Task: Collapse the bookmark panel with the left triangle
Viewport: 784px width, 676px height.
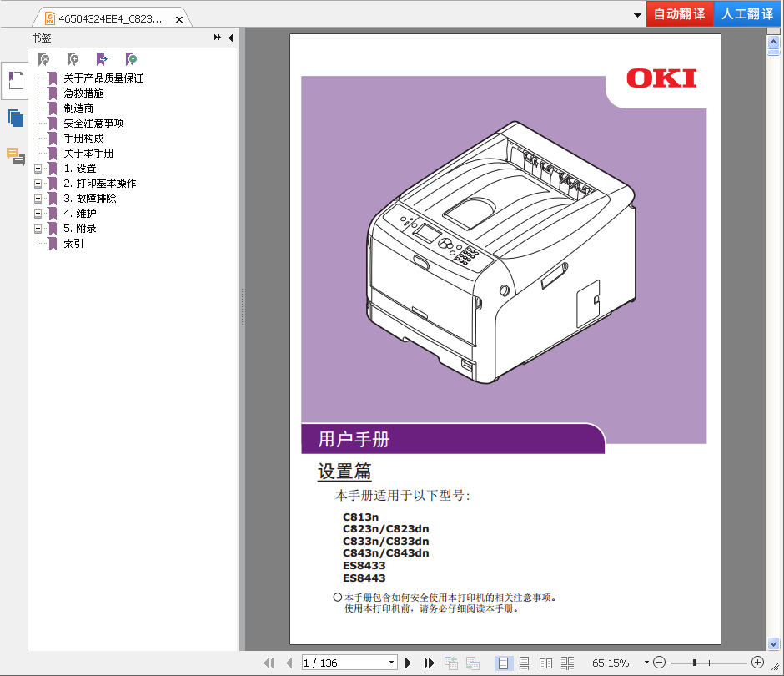Action: (230, 38)
